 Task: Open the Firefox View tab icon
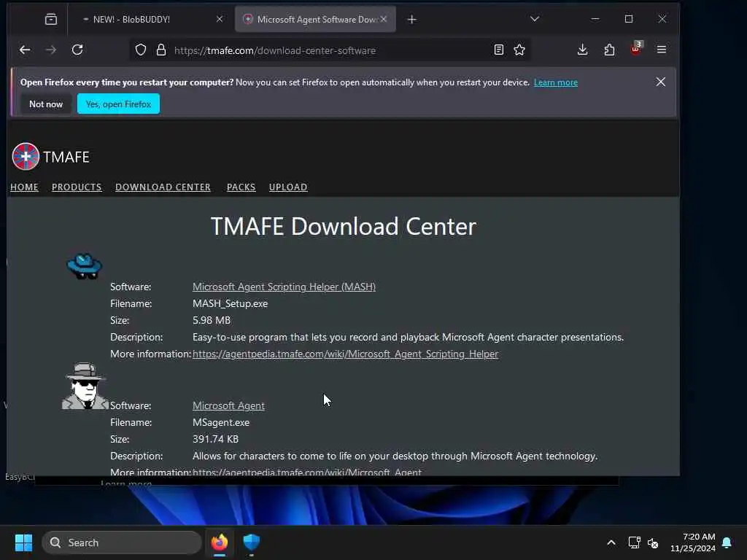point(51,19)
